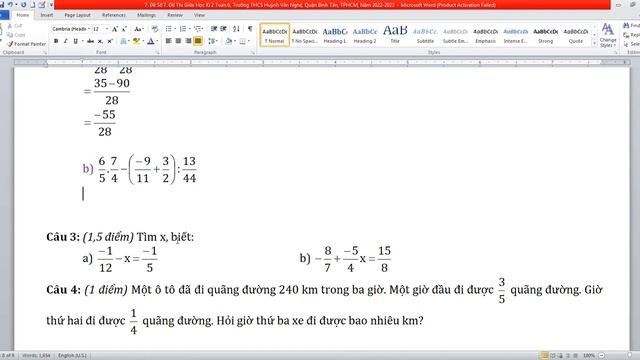Activate Format Painter
This screenshot has width=640, height=360.
coord(27,44)
